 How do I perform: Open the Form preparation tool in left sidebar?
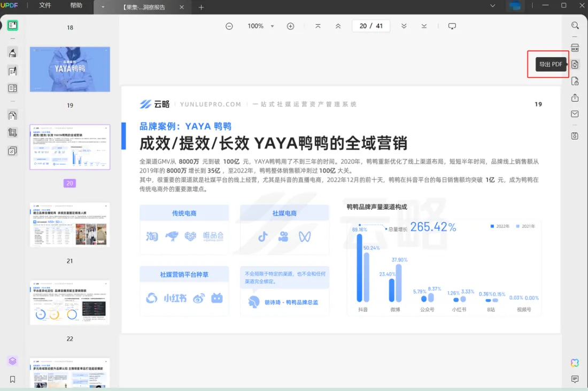coord(12,88)
